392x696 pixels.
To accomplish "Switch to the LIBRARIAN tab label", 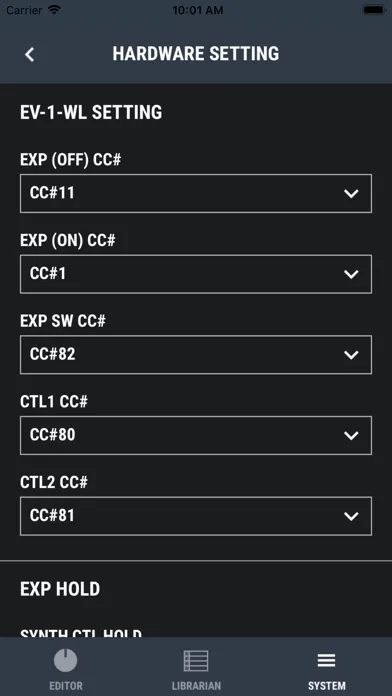I will point(196,686).
